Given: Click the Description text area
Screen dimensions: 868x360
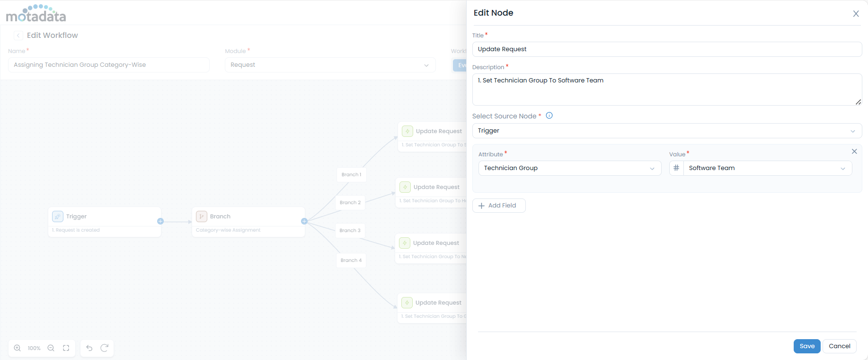Looking at the screenshot, I should pos(667,90).
